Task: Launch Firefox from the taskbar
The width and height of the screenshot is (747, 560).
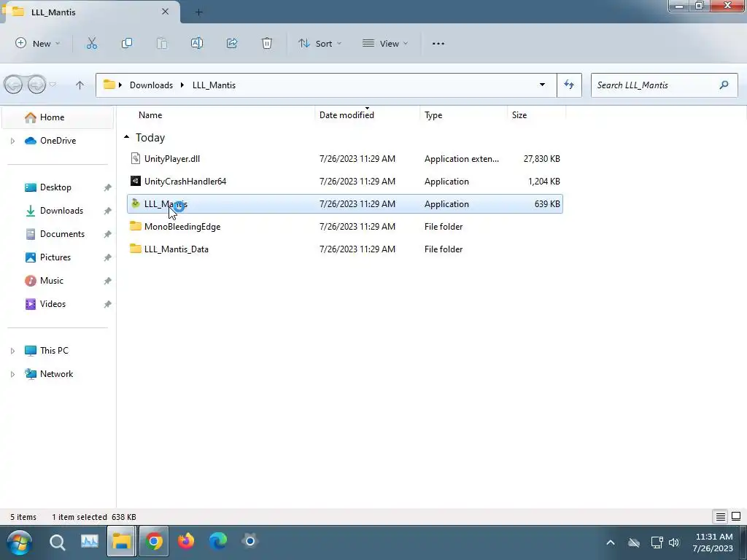Action: 186,542
